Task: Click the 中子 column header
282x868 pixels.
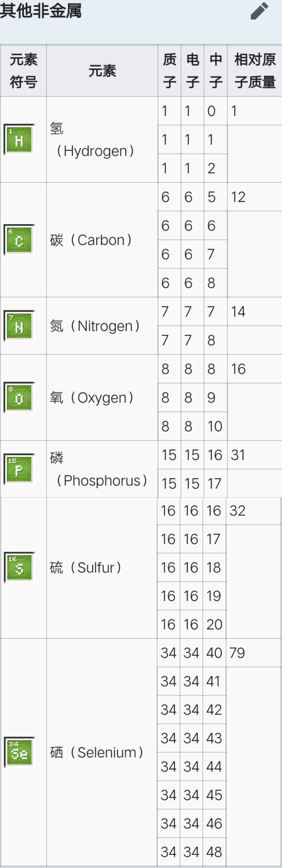Action: [216, 71]
